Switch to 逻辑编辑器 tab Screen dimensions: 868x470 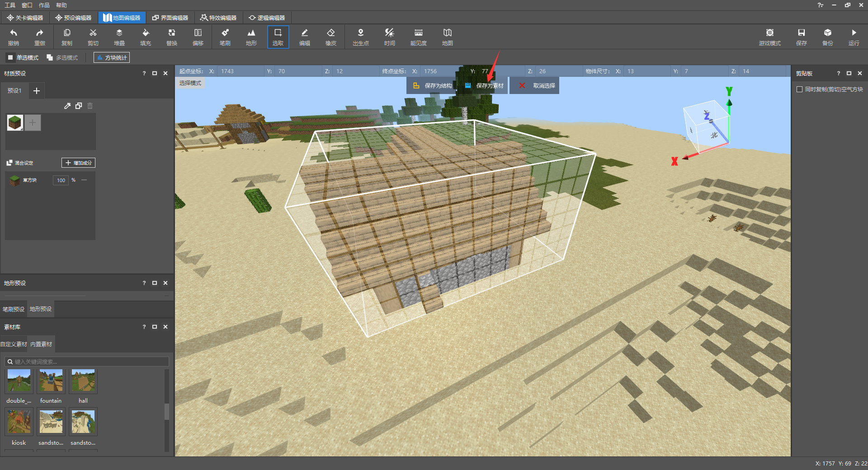(x=267, y=18)
